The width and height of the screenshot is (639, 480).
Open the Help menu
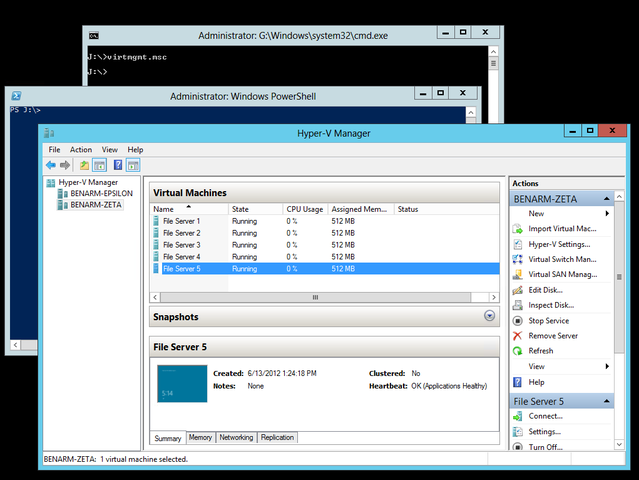[135, 150]
